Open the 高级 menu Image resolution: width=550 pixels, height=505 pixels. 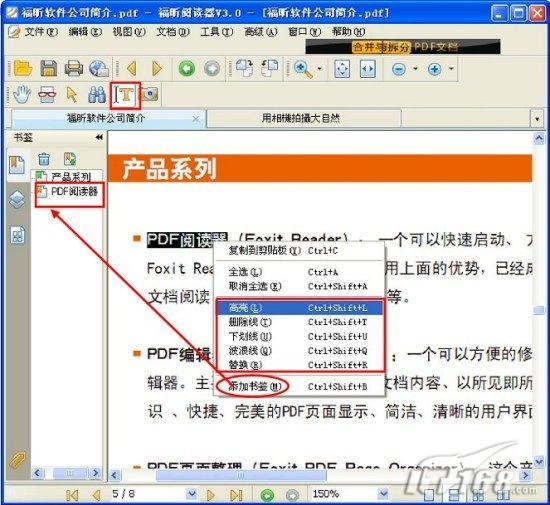pos(261,32)
